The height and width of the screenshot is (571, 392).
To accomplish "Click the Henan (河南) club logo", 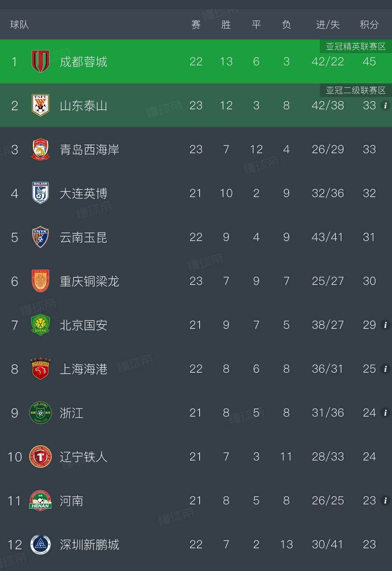I will point(40,500).
